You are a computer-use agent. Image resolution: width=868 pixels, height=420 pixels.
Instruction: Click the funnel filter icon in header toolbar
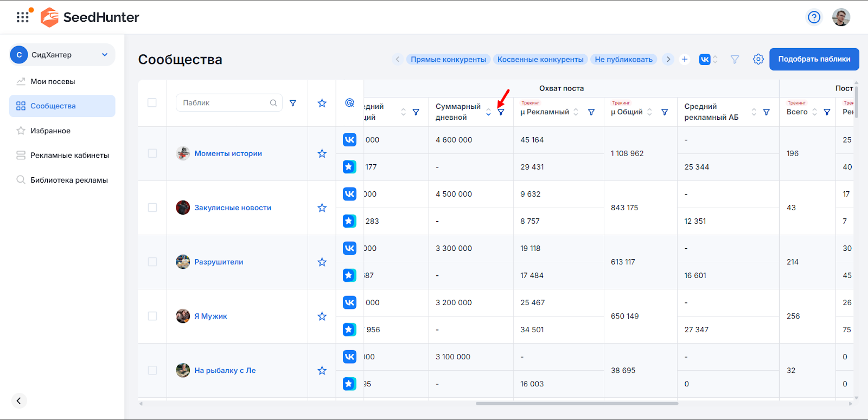pos(735,59)
